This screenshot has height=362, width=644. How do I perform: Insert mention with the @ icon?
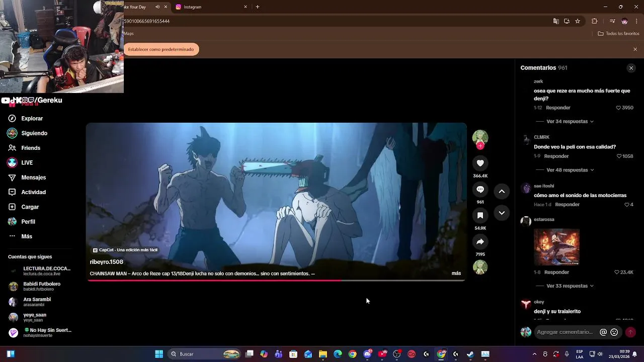coord(603,332)
